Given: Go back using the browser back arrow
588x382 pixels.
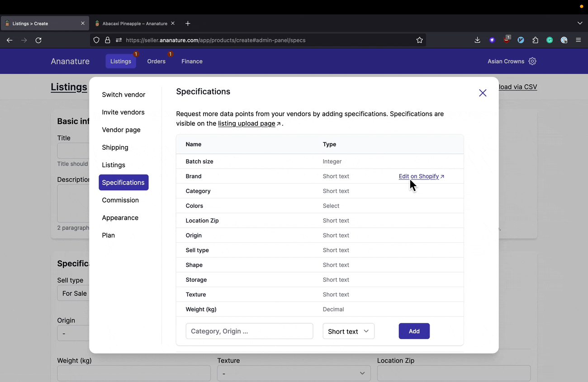Looking at the screenshot, I should [9, 40].
